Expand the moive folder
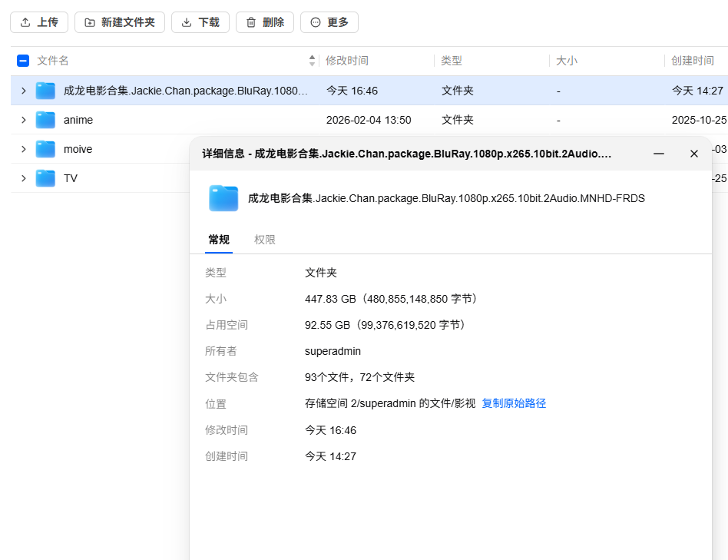 pyautogui.click(x=24, y=149)
